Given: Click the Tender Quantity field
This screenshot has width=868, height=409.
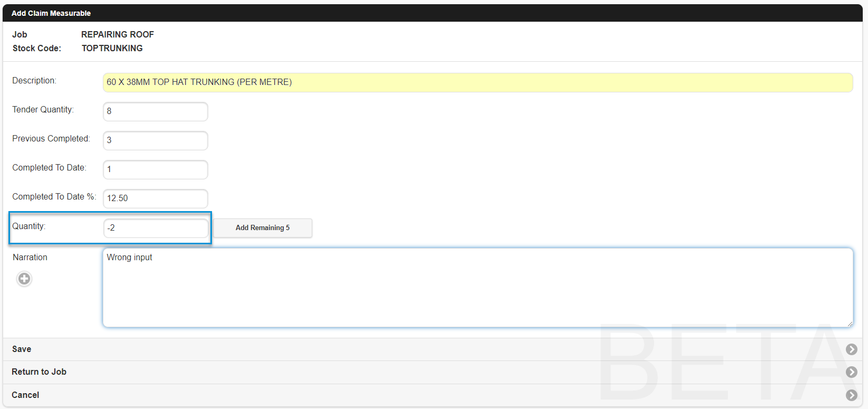Looking at the screenshot, I should coord(156,111).
